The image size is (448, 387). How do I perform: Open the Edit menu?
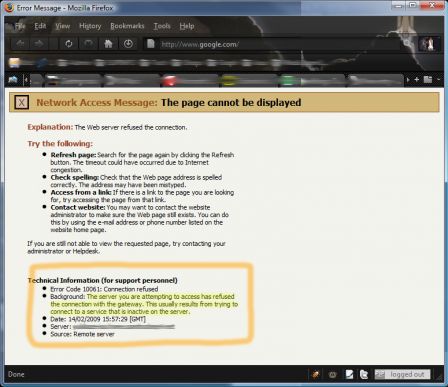click(40, 26)
